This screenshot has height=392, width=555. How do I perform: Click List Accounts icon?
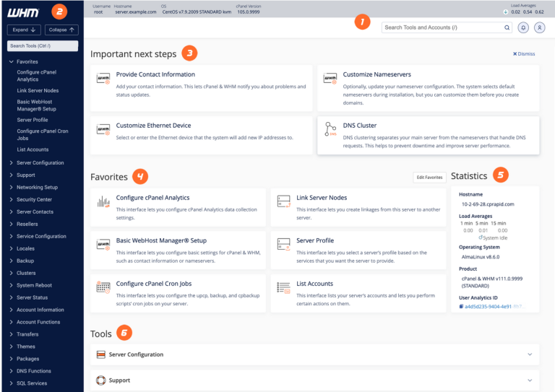pos(283,288)
